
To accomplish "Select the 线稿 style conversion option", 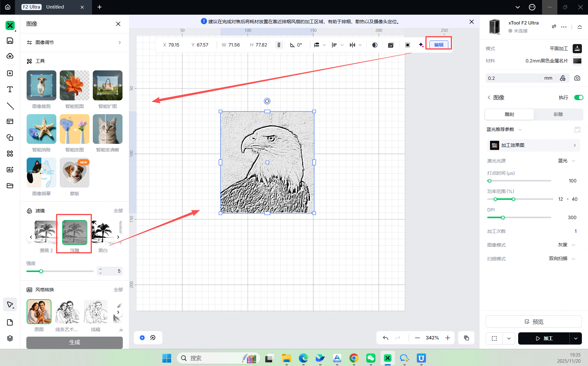I will pos(96,312).
